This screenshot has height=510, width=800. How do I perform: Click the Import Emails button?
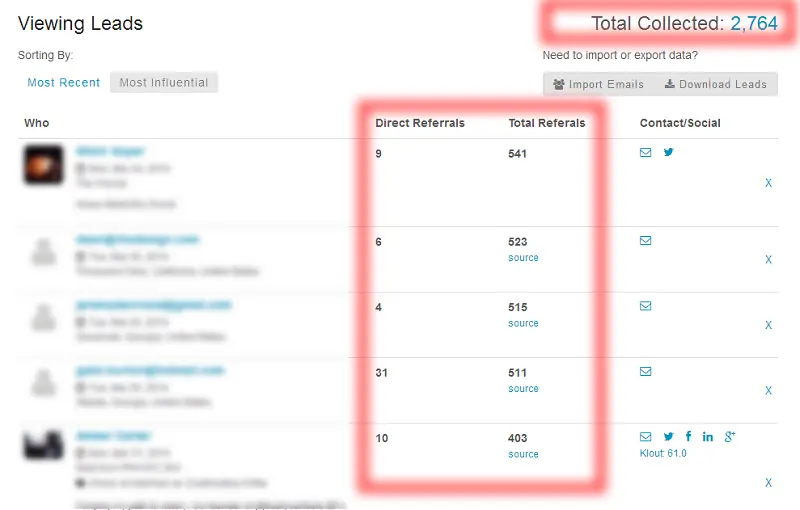[599, 85]
